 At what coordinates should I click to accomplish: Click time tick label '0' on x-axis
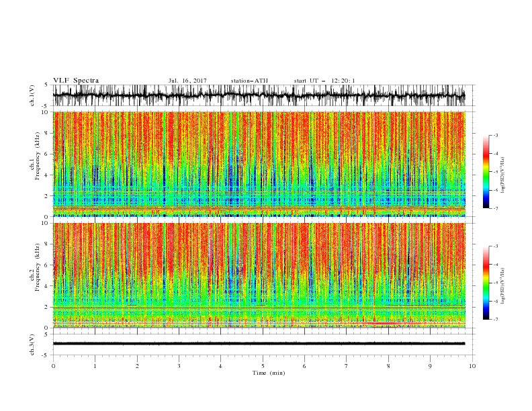tap(53, 366)
